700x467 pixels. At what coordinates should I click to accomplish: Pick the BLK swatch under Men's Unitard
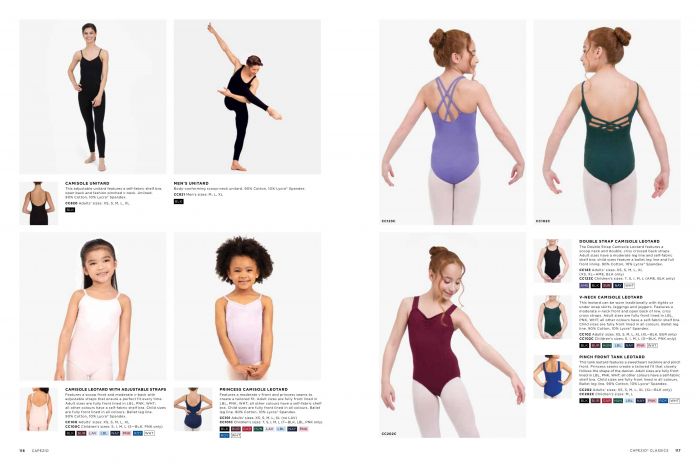click(x=179, y=201)
